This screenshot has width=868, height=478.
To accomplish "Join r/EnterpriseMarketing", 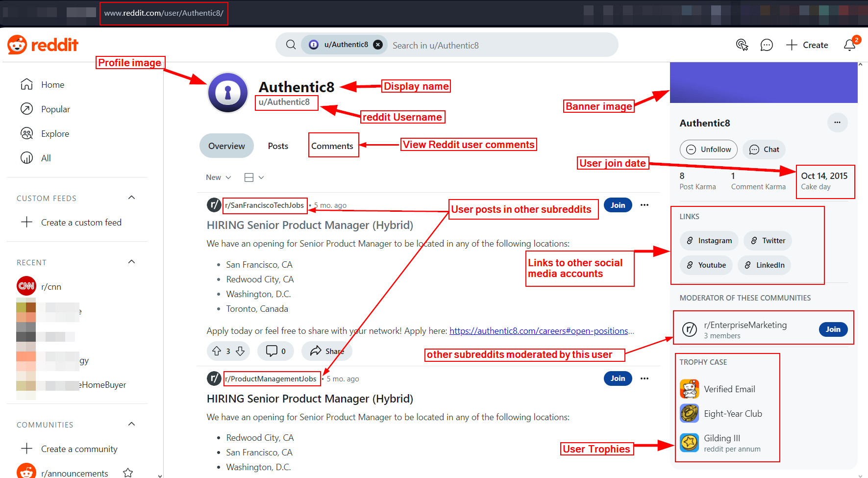I will click(x=833, y=329).
